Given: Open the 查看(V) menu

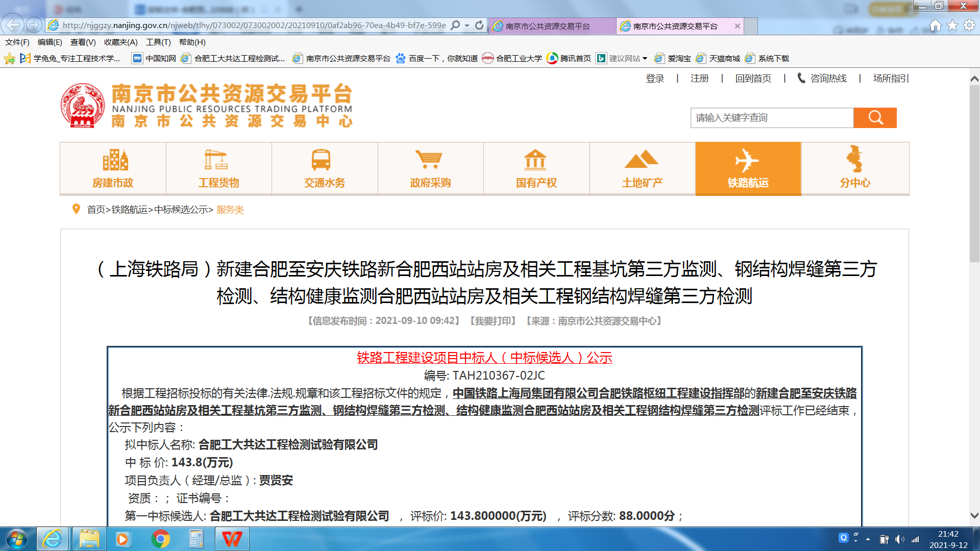Looking at the screenshot, I should point(83,42).
